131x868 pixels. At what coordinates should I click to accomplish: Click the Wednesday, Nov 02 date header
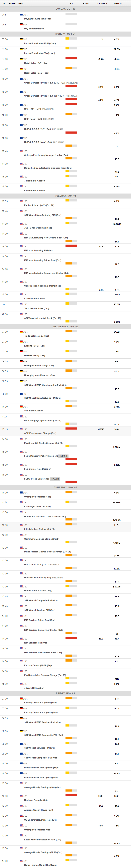65,326
